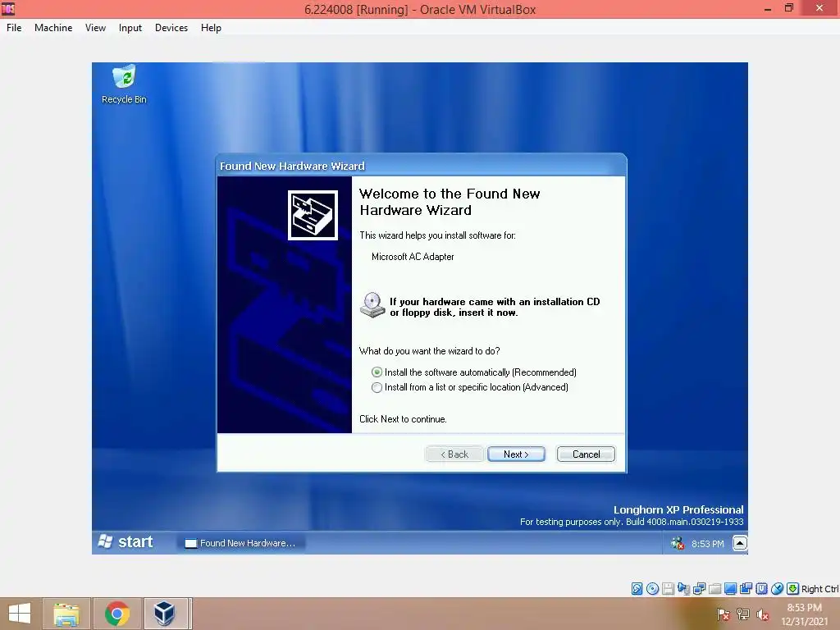Open the Recycle Bin desktop icon
Screen dimensions: 840x630
point(124,84)
